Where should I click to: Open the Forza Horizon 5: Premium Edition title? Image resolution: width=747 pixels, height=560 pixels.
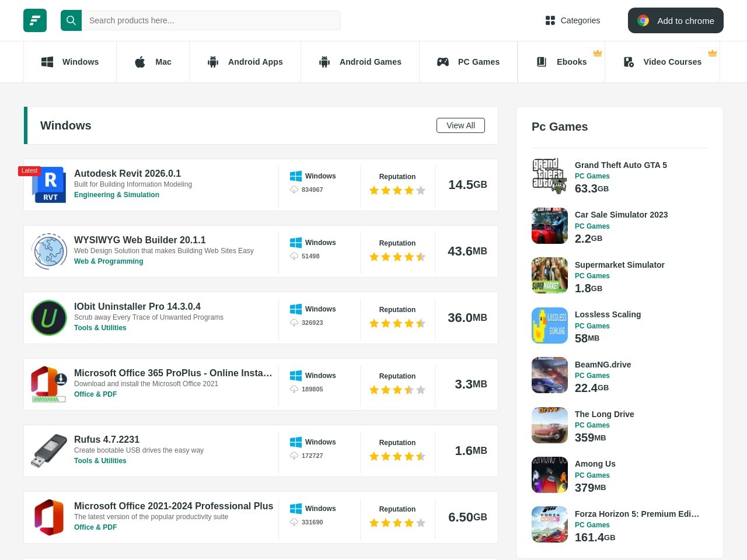click(x=637, y=514)
